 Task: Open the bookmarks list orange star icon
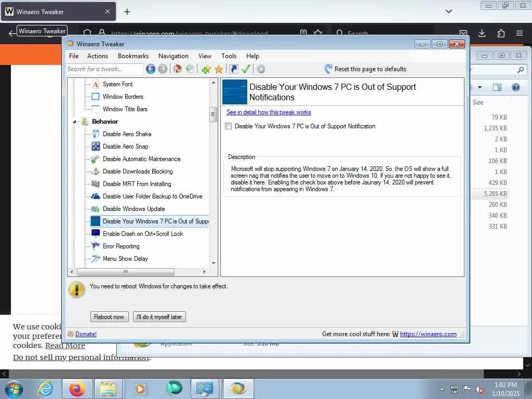click(x=219, y=69)
